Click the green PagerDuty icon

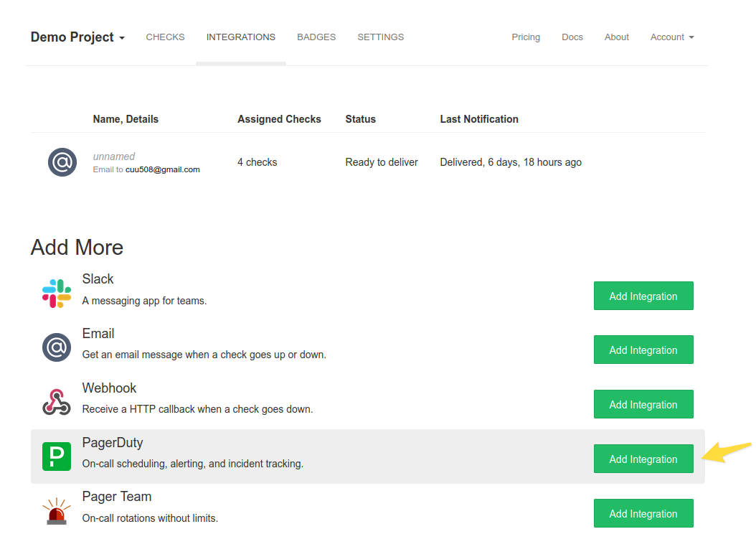point(56,457)
